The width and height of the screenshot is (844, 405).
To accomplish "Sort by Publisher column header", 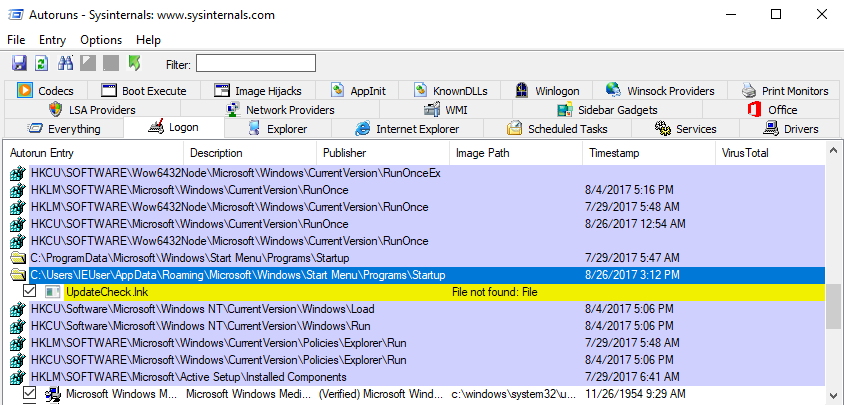I will coord(383,153).
